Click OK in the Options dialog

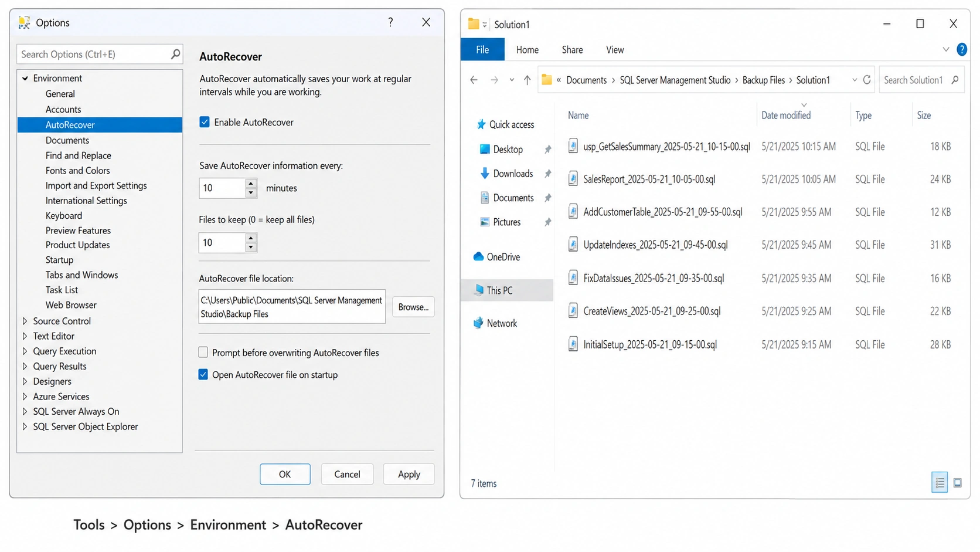(x=285, y=474)
